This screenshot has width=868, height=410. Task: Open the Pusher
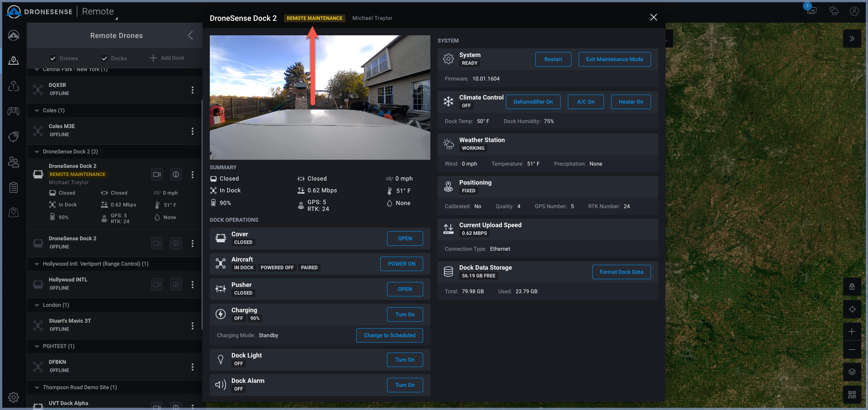(405, 289)
